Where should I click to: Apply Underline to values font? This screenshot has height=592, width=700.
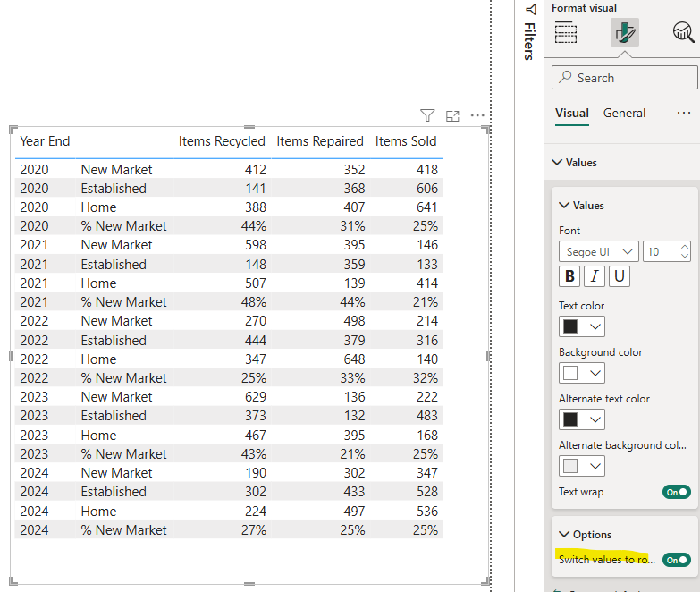point(620,276)
